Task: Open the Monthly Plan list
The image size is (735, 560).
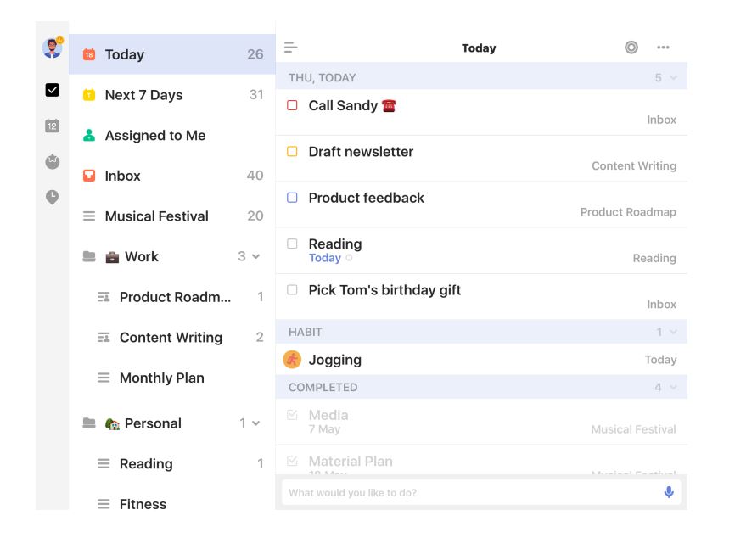Action: 172,378
